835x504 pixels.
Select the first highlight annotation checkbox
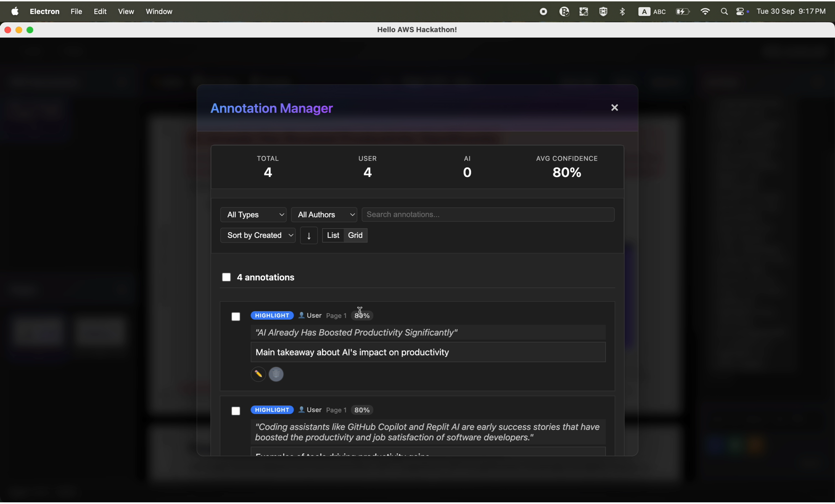click(236, 317)
